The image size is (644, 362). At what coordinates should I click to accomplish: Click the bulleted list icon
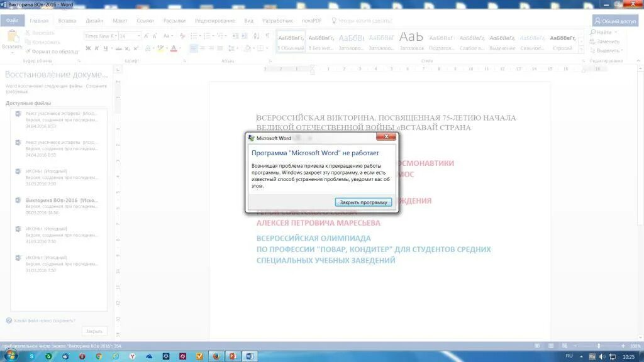[x=194, y=36]
